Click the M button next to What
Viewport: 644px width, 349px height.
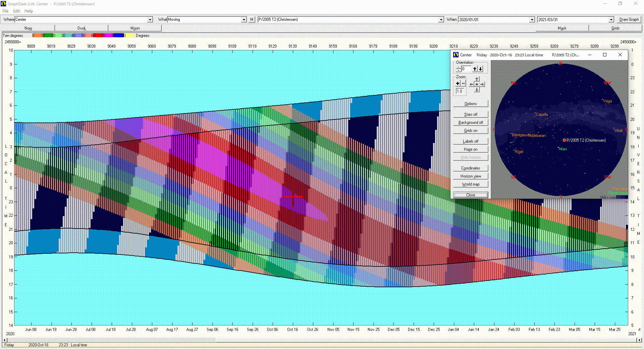tap(252, 19)
